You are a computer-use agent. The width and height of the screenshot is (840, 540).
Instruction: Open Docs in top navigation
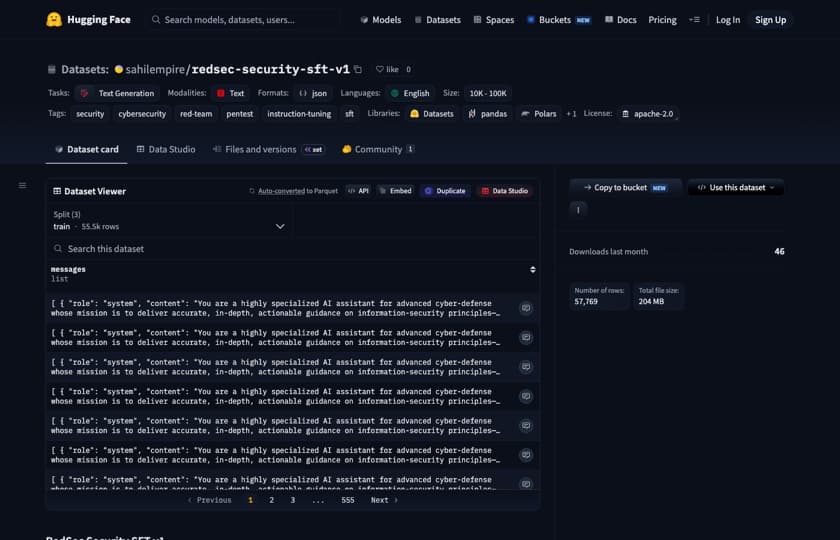(x=621, y=20)
